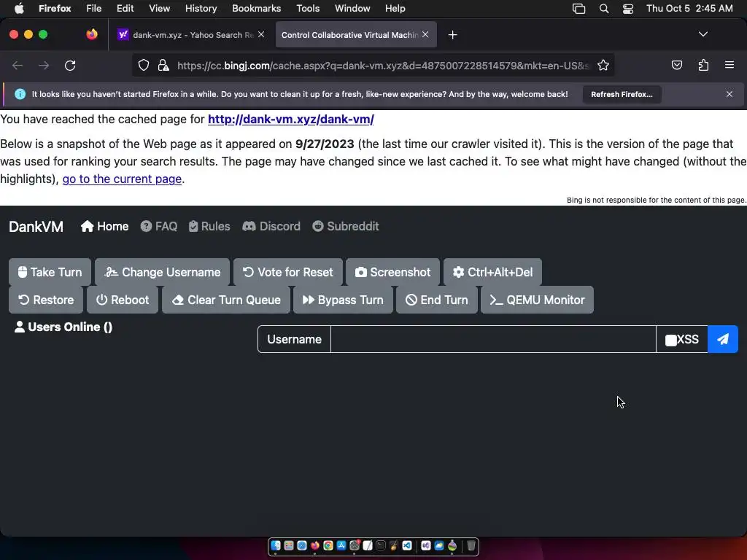Open tracking protection shield icon
Viewport: 747px width, 560px height.
pos(144,65)
